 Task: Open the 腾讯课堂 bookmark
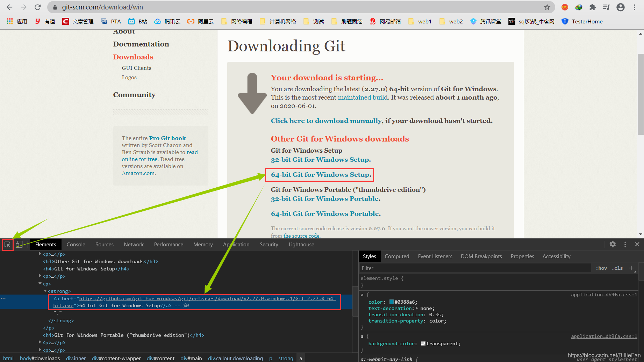(486, 21)
